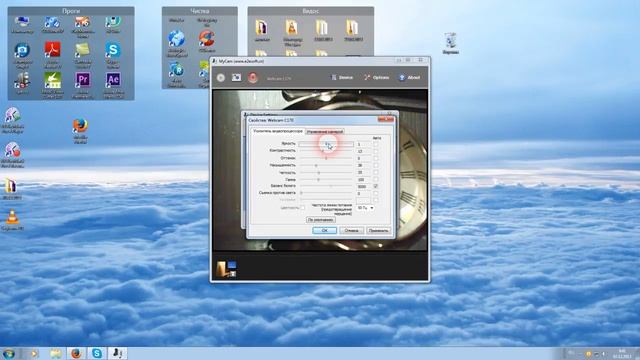Uncheck Auto checkbox for Баланс белого
The height and width of the screenshot is (360, 640).
point(376,186)
